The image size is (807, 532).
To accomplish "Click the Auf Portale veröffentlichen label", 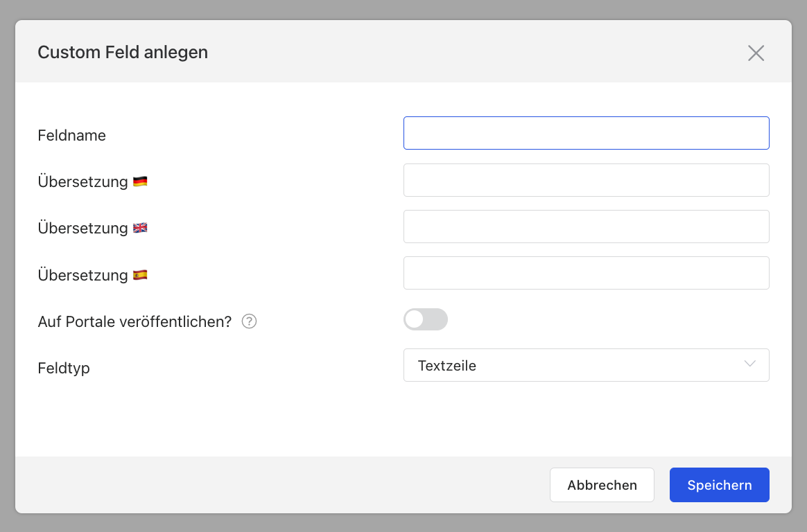I will tap(134, 321).
